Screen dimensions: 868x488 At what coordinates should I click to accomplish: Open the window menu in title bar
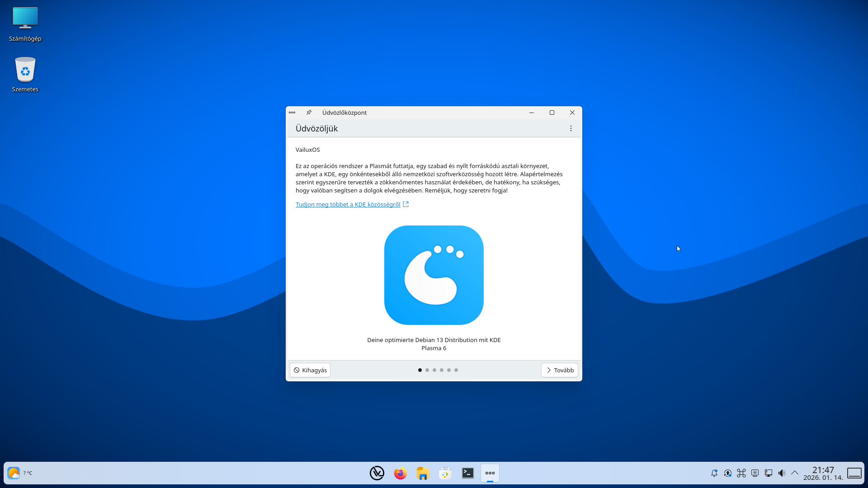coord(292,113)
